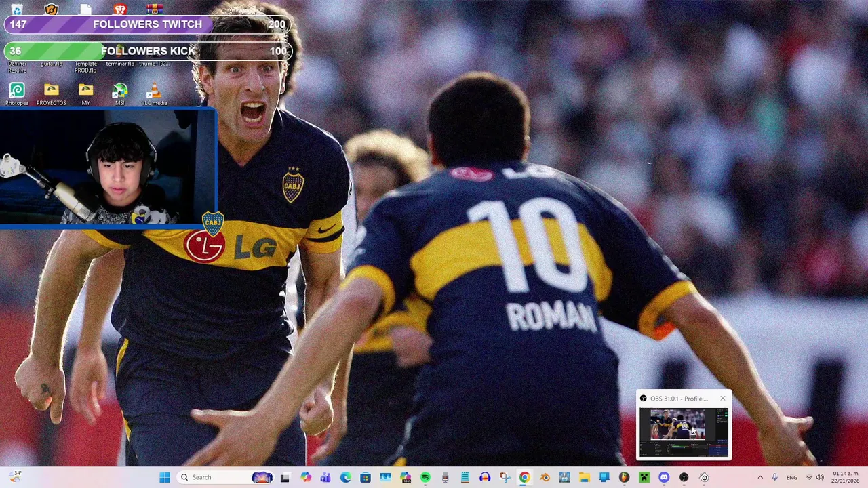Click the guitar.flp file label
This screenshot has height=488, width=868.
tap(52, 64)
